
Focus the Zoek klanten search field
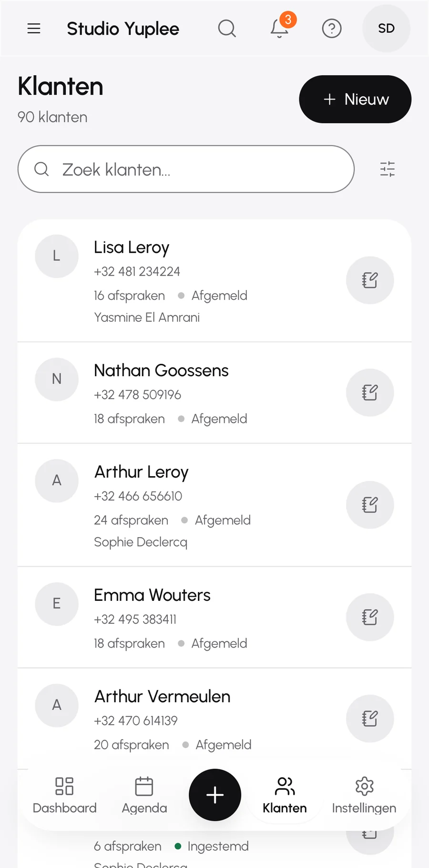point(186,169)
